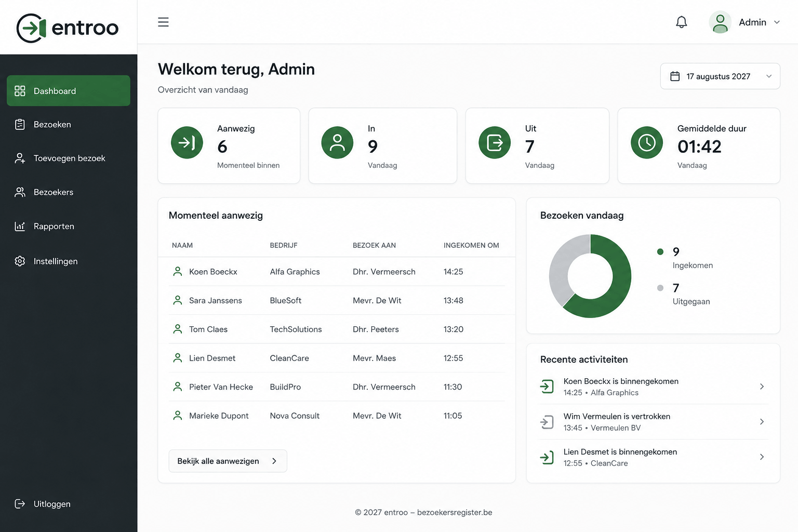Click the entroo logo
798x532 pixels.
(68, 28)
